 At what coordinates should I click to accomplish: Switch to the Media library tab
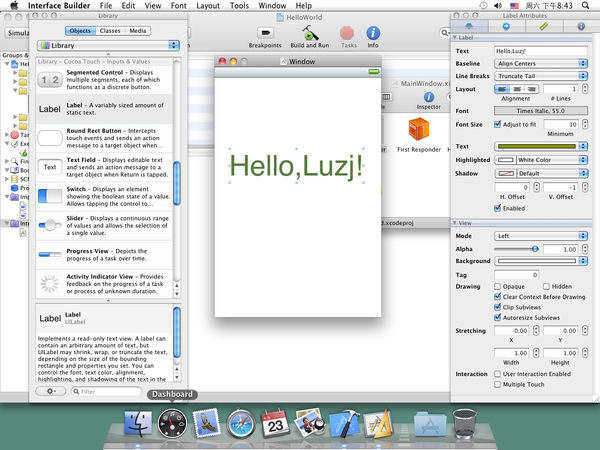pyautogui.click(x=138, y=31)
